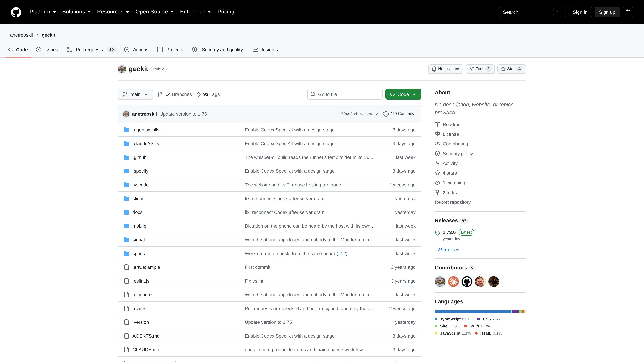
Task: Click the eye icon beside 1 watching
Action: (x=437, y=183)
